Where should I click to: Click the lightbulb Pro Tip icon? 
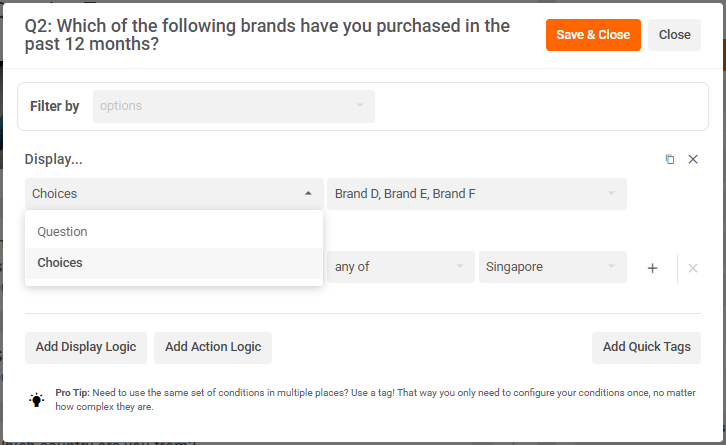click(x=37, y=400)
